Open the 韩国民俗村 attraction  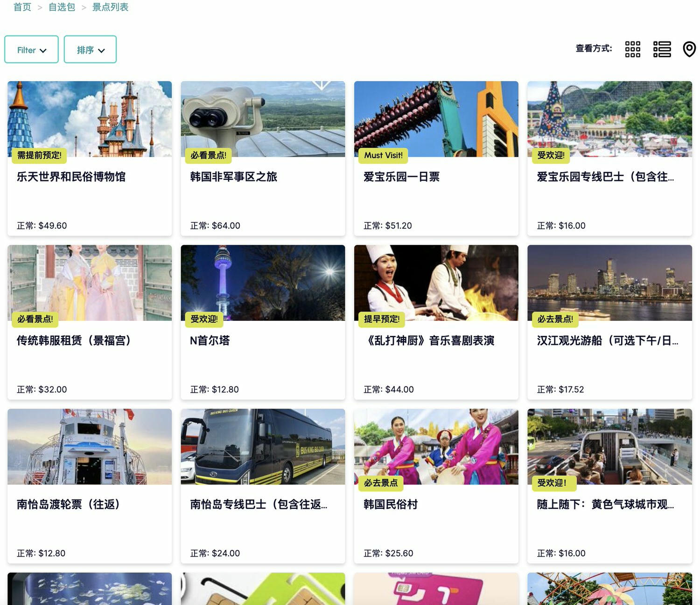click(390, 504)
